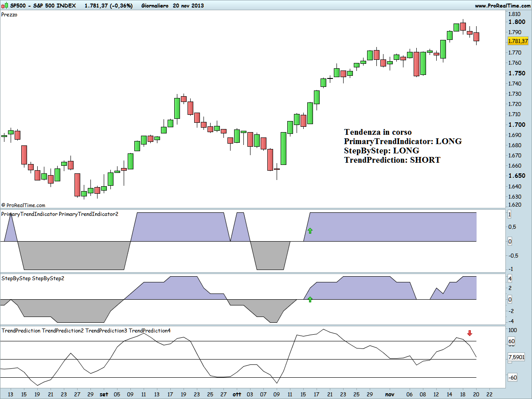Click the red down arrow in TrendPrediction panel

469,333
